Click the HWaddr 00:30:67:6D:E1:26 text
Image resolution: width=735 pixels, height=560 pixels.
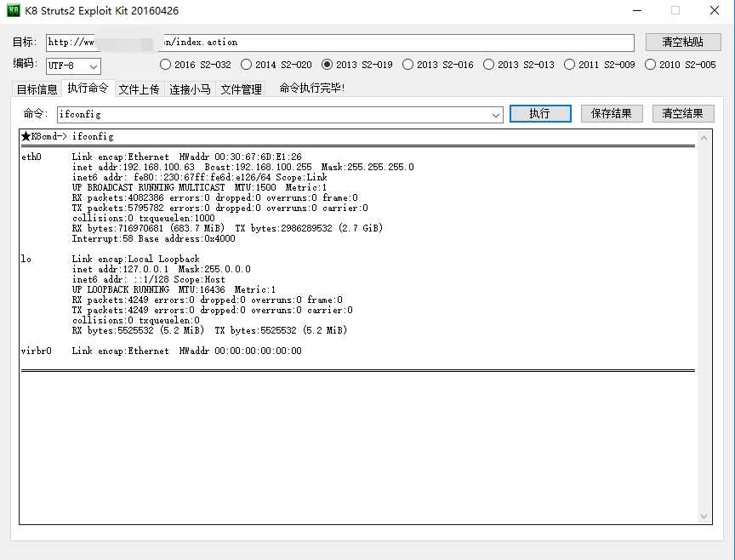tap(241, 157)
